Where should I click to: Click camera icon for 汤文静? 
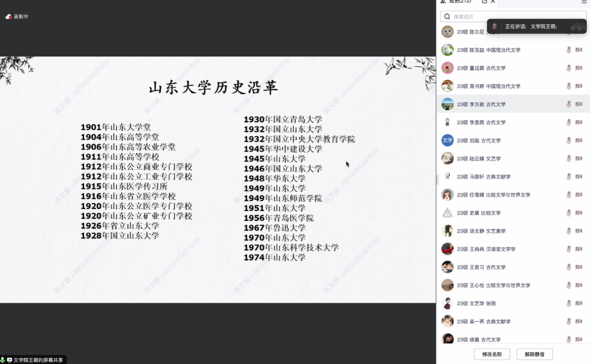579,231
